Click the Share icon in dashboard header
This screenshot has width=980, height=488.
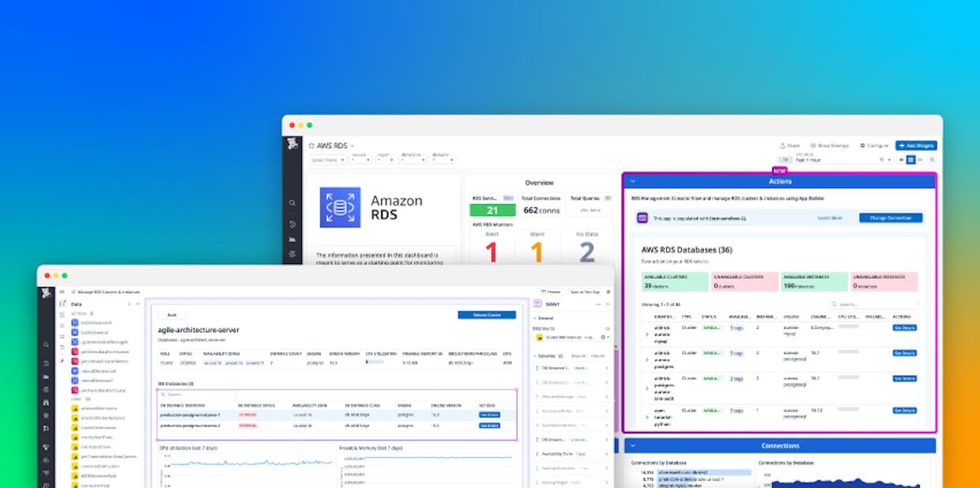click(x=782, y=146)
